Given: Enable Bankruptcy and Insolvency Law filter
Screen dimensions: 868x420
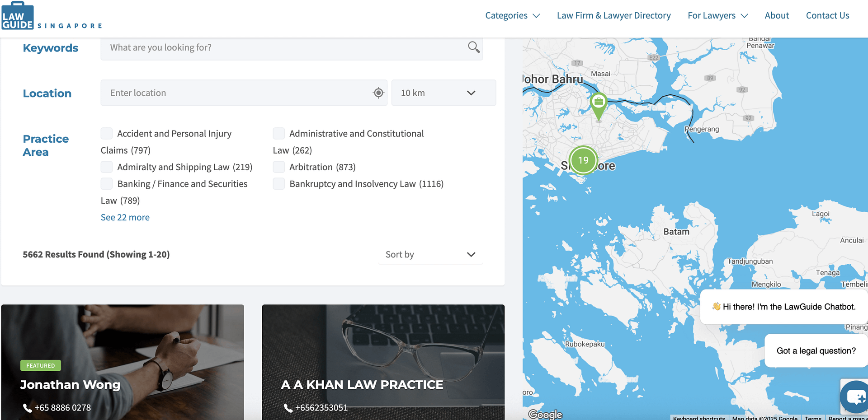Looking at the screenshot, I should tap(279, 184).
